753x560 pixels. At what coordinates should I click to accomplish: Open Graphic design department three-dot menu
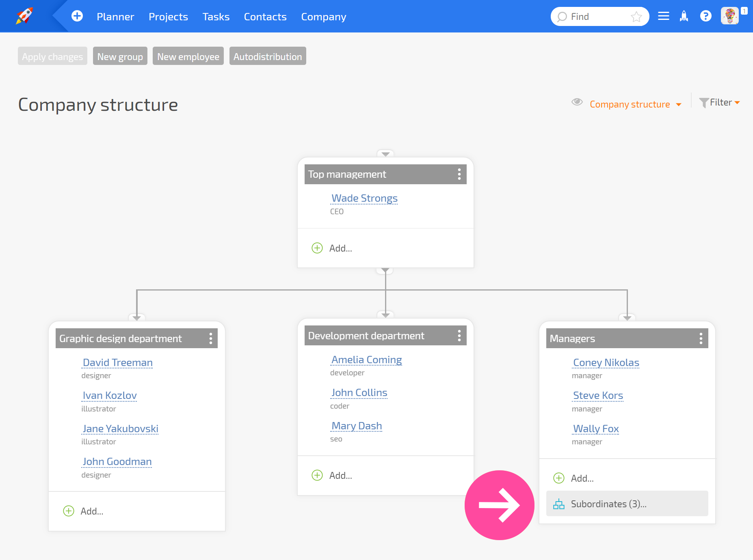tap(210, 338)
